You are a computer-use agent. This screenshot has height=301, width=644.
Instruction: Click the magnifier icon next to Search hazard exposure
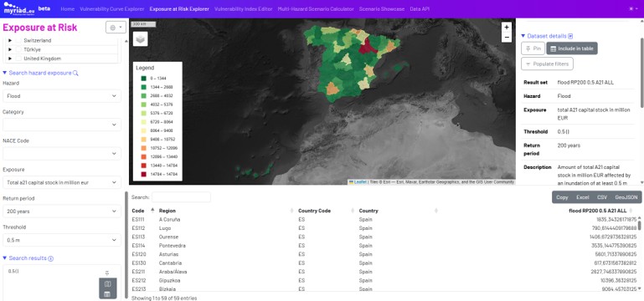point(75,73)
